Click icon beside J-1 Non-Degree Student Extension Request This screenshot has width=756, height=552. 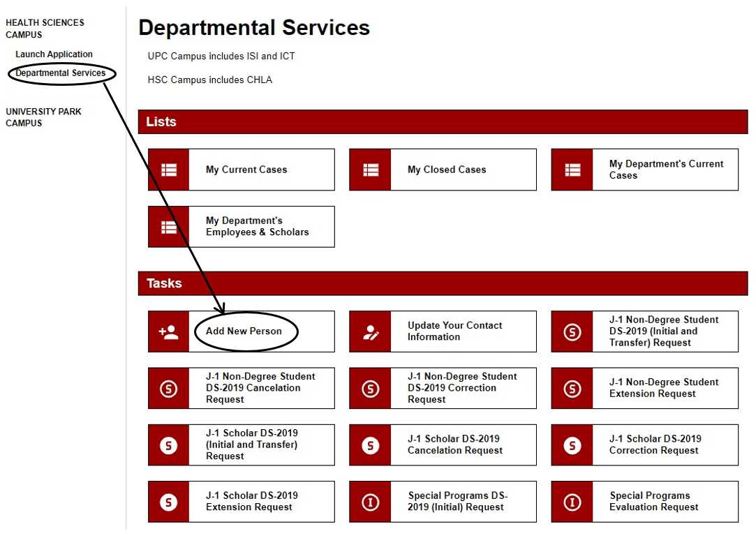pyautogui.click(x=572, y=389)
